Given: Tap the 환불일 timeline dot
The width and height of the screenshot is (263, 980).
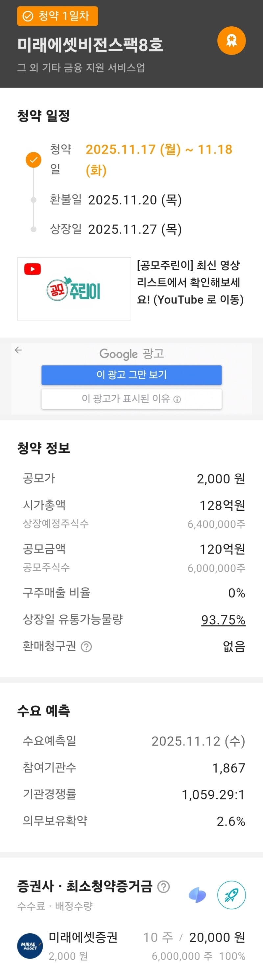Looking at the screenshot, I should (x=34, y=200).
